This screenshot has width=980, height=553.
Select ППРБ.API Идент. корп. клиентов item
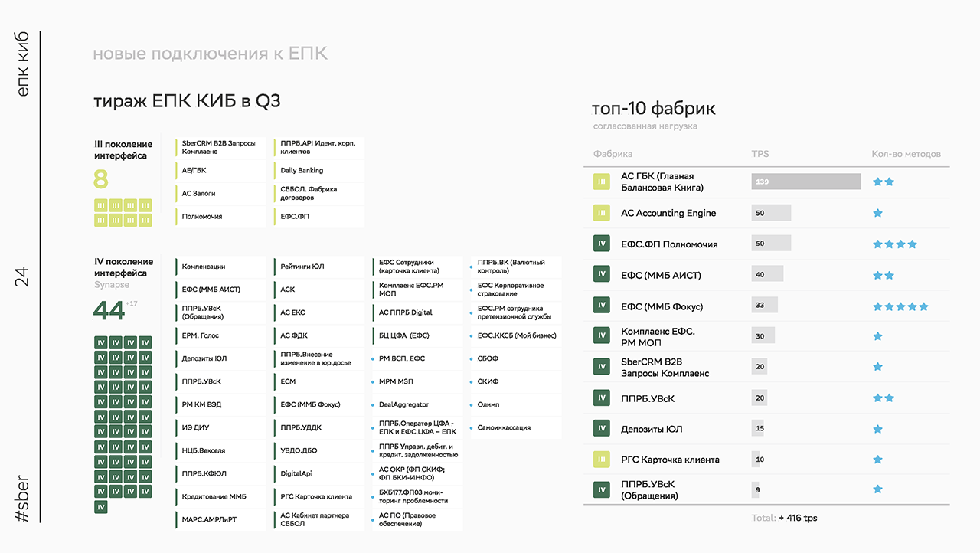click(x=319, y=148)
